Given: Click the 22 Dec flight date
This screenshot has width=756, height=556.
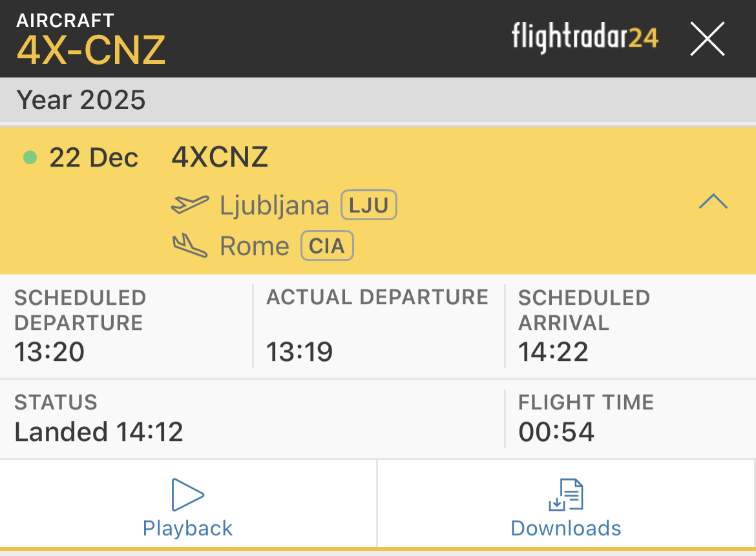Looking at the screenshot, I should (94, 158).
